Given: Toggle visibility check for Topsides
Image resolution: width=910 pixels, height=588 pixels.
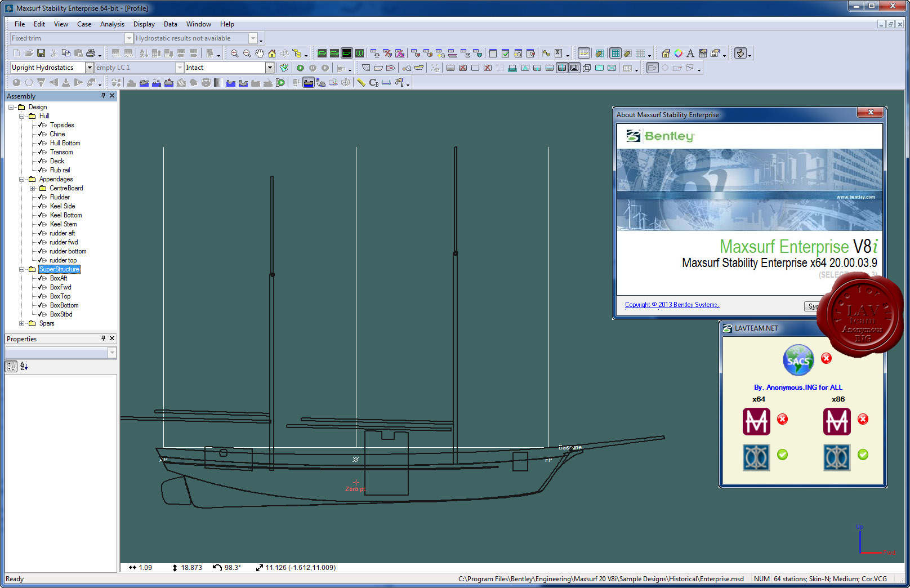Looking at the screenshot, I should point(40,125).
